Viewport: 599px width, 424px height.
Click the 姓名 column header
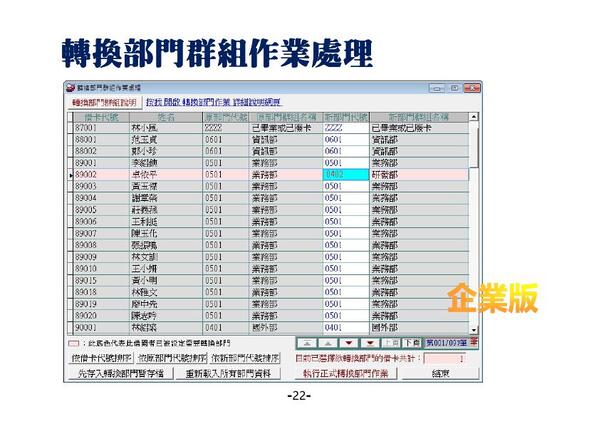(166, 117)
